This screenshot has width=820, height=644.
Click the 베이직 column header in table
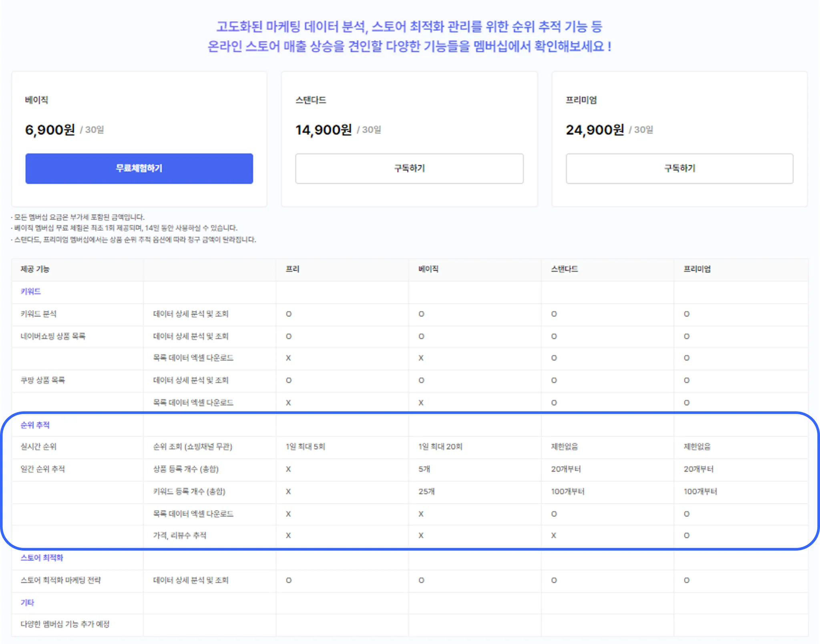(x=428, y=269)
